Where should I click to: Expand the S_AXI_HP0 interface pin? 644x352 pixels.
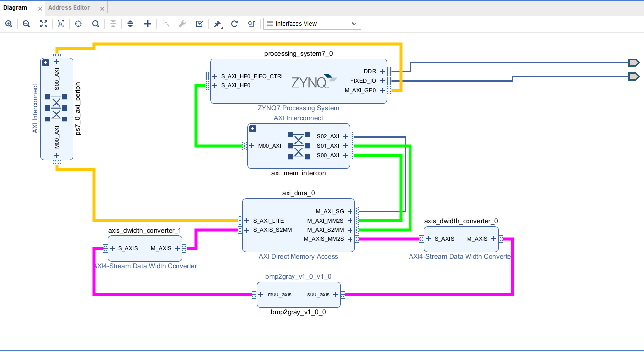pyautogui.click(x=215, y=86)
